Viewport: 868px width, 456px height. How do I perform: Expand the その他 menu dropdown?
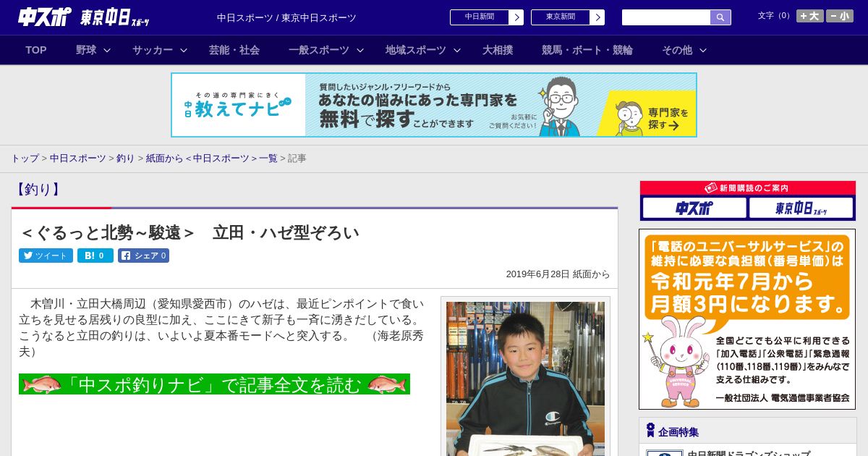pyautogui.click(x=684, y=50)
